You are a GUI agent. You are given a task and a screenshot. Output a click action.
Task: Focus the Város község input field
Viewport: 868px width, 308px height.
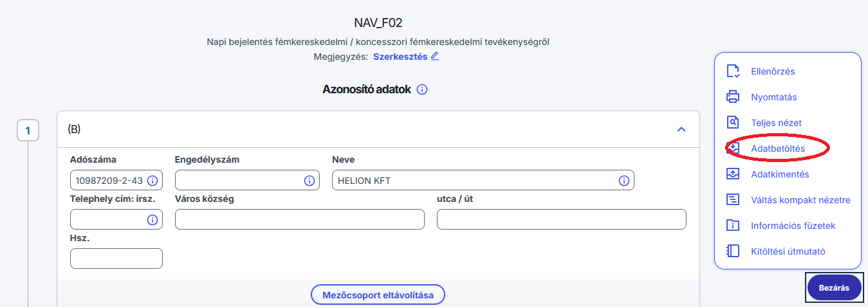point(299,219)
